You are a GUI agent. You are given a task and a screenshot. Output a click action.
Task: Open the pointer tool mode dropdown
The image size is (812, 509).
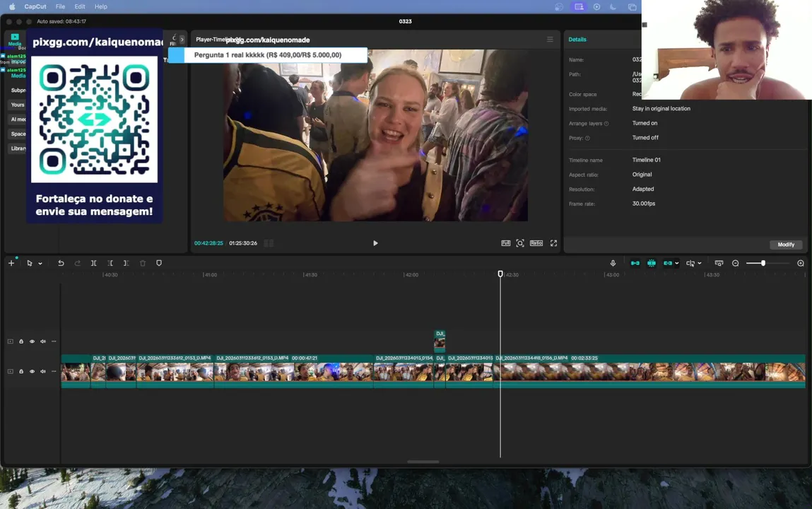(40, 264)
